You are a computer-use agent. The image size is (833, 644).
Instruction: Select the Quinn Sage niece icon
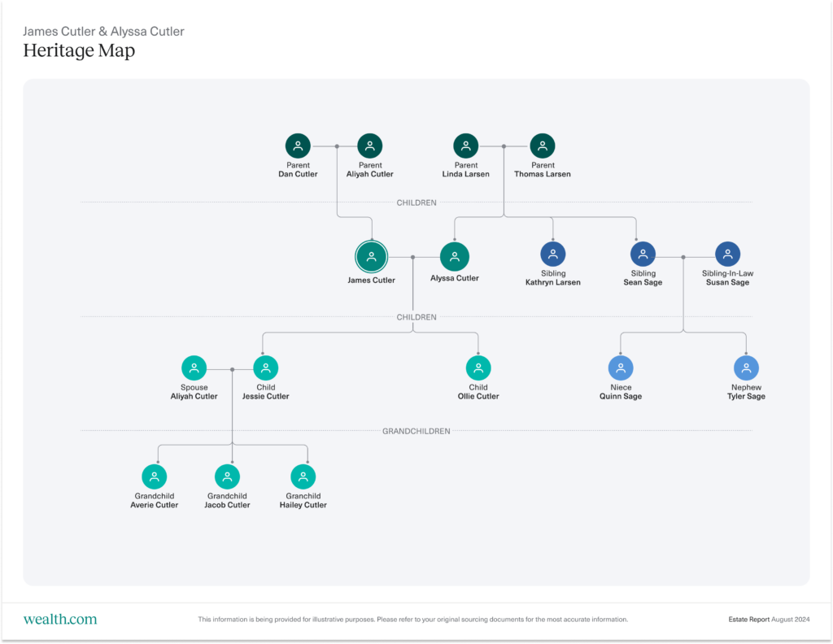pos(621,367)
